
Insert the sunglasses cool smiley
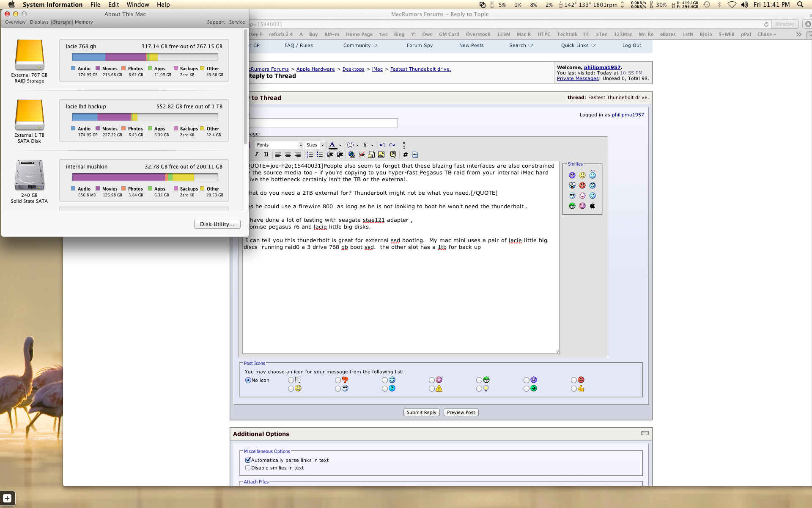[x=572, y=196]
